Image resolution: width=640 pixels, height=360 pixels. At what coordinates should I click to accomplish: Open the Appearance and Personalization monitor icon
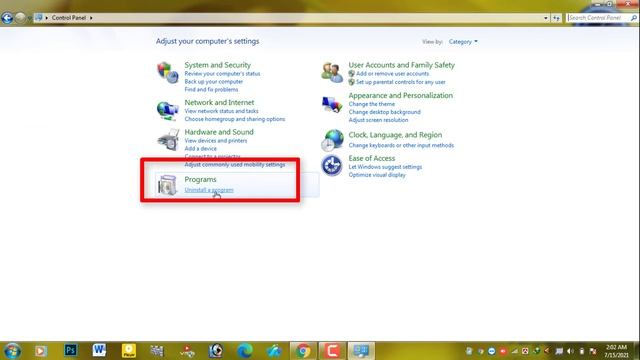pos(332,104)
